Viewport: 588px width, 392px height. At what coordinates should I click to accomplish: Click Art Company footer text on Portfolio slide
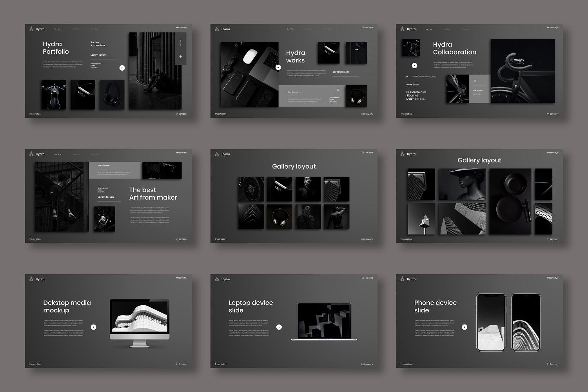pyautogui.click(x=181, y=114)
